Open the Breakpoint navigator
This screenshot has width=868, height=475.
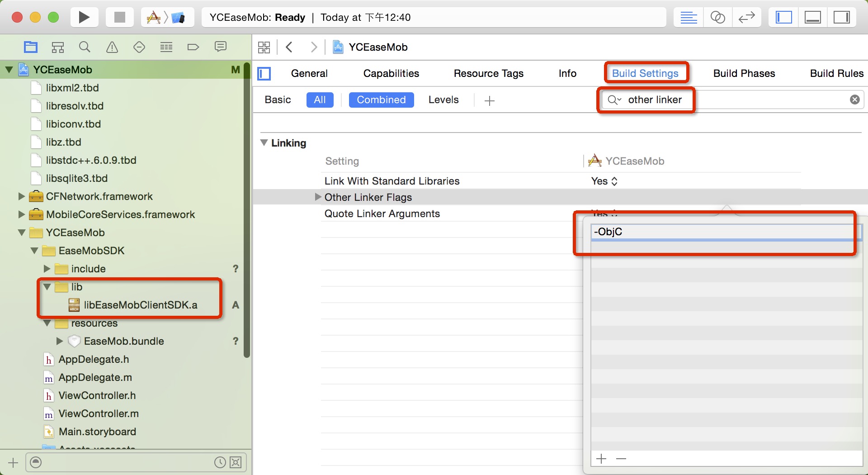pyautogui.click(x=193, y=47)
